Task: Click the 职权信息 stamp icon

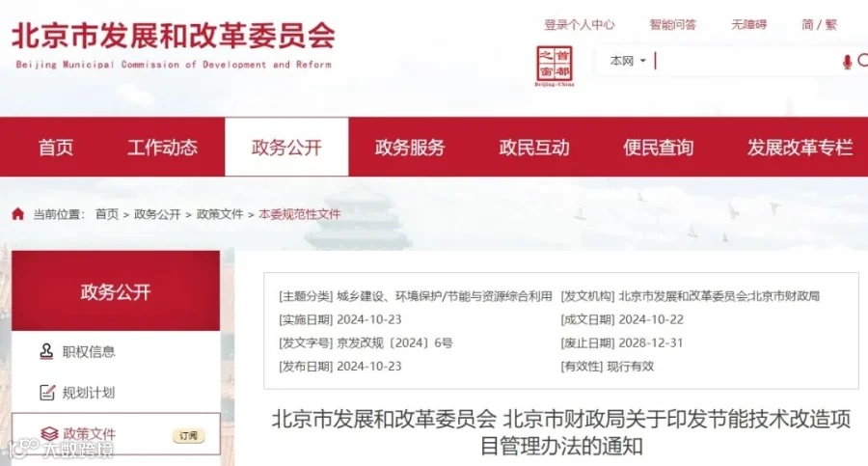Action: coord(46,351)
